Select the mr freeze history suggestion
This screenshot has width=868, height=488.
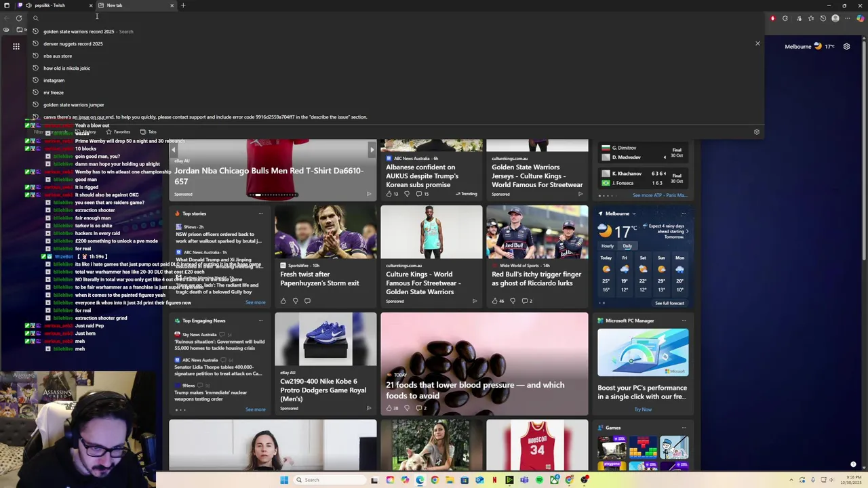click(x=397, y=92)
